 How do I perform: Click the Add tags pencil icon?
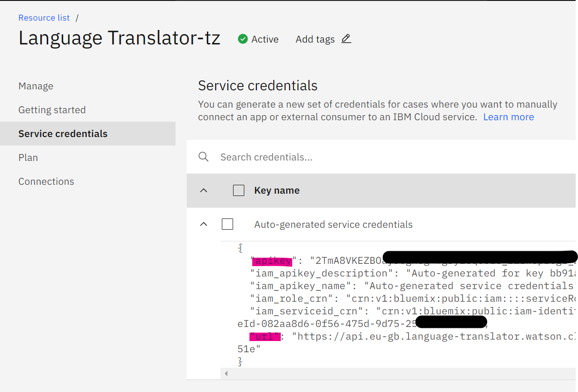[x=346, y=39]
